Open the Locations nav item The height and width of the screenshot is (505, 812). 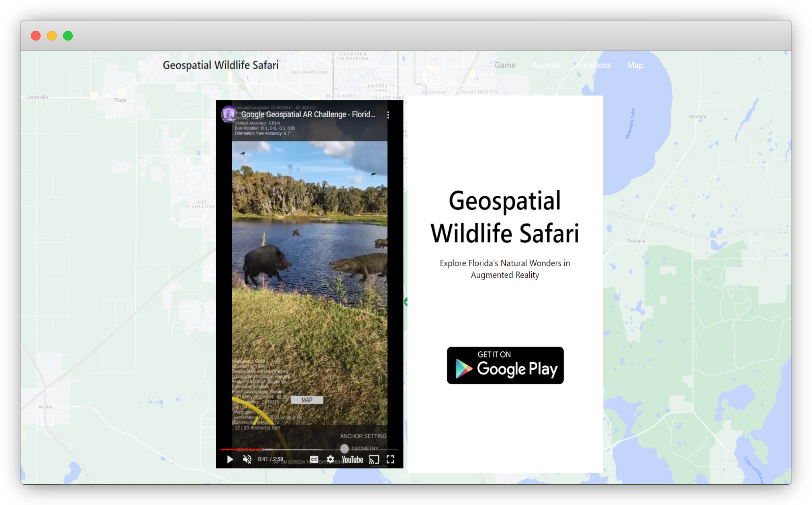[593, 65]
